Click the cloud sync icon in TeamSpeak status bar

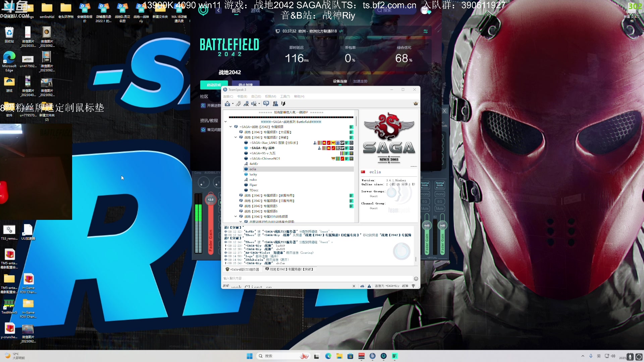[362, 286]
